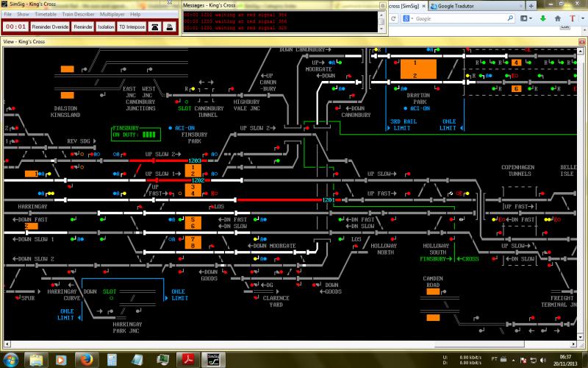Click down arrow of view's vertical scrollbar
The width and height of the screenshot is (588, 368).
(x=581, y=337)
